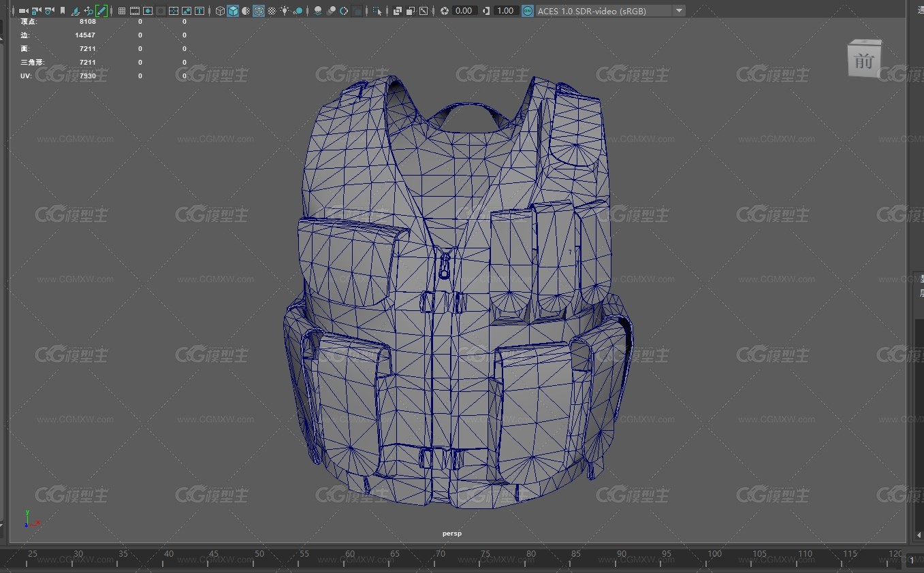Toggle the Field Chart icon
The image size is (924, 573).
174,11
